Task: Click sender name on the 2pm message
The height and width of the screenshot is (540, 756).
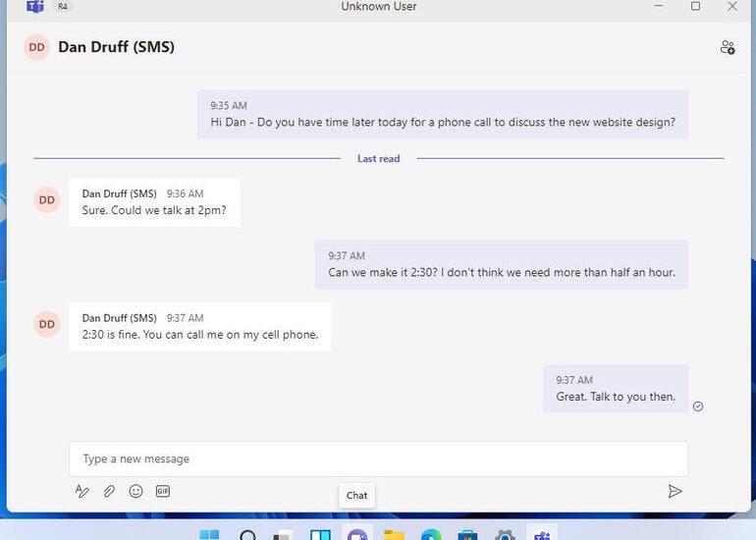Action: tap(119, 193)
